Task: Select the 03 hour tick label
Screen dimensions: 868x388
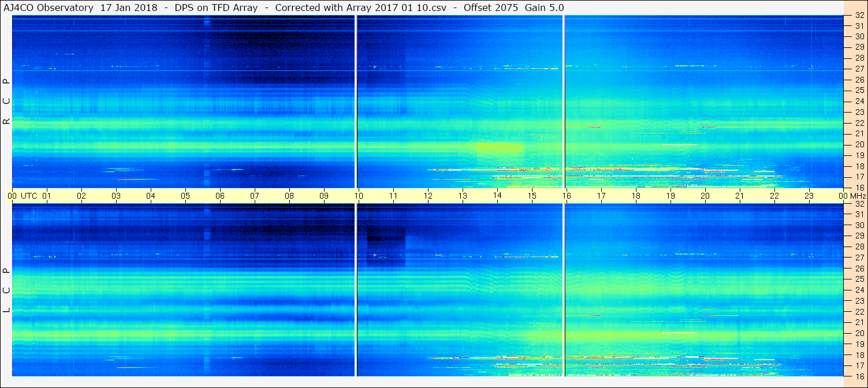Action: tap(116, 196)
